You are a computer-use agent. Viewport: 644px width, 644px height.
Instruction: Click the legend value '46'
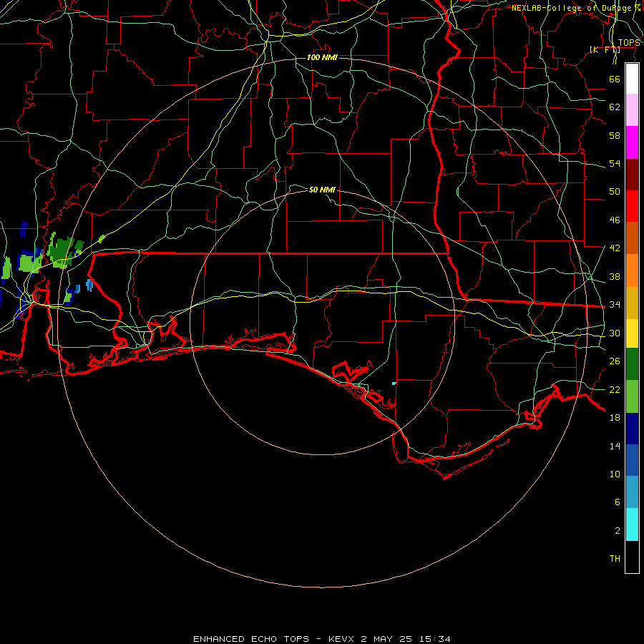(x=615, y=220)
